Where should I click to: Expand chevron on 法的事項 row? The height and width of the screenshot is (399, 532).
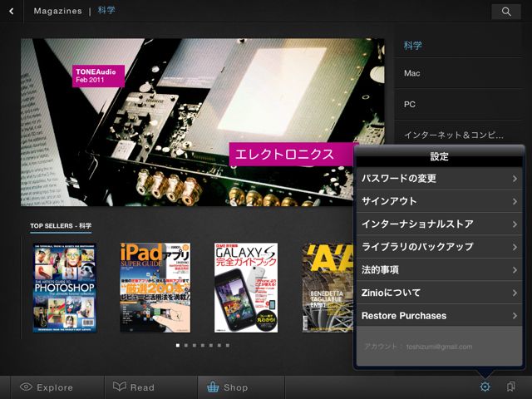515,270
